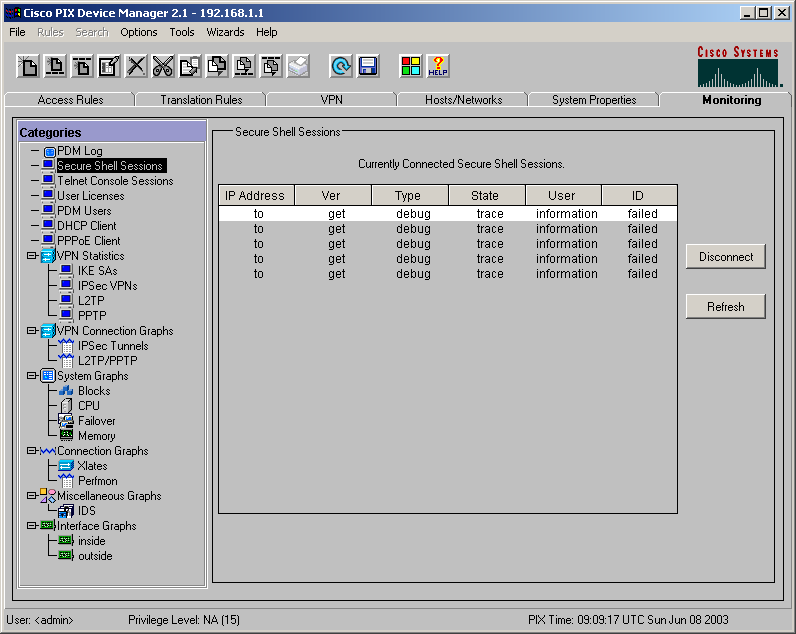
Task: Select Telnet Console Sessions in the tree
Action: point(115,181)
